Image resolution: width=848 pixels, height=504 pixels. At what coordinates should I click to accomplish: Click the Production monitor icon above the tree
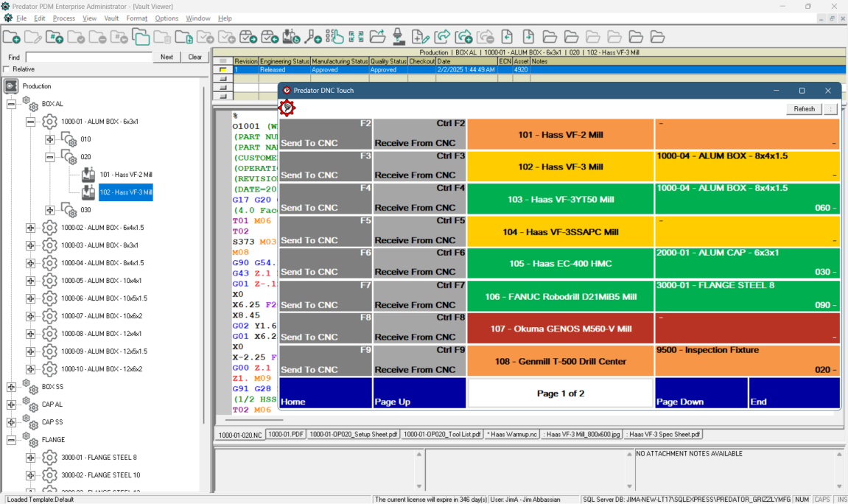10,85
